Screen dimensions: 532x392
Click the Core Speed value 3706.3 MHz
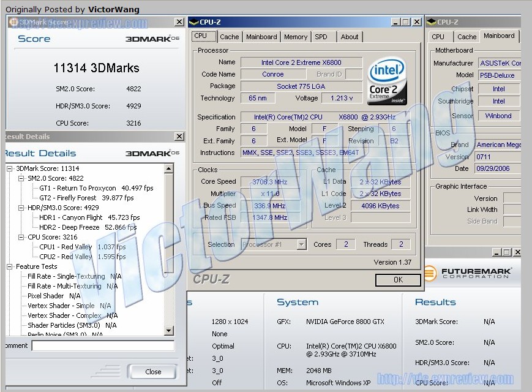point(270,182)
